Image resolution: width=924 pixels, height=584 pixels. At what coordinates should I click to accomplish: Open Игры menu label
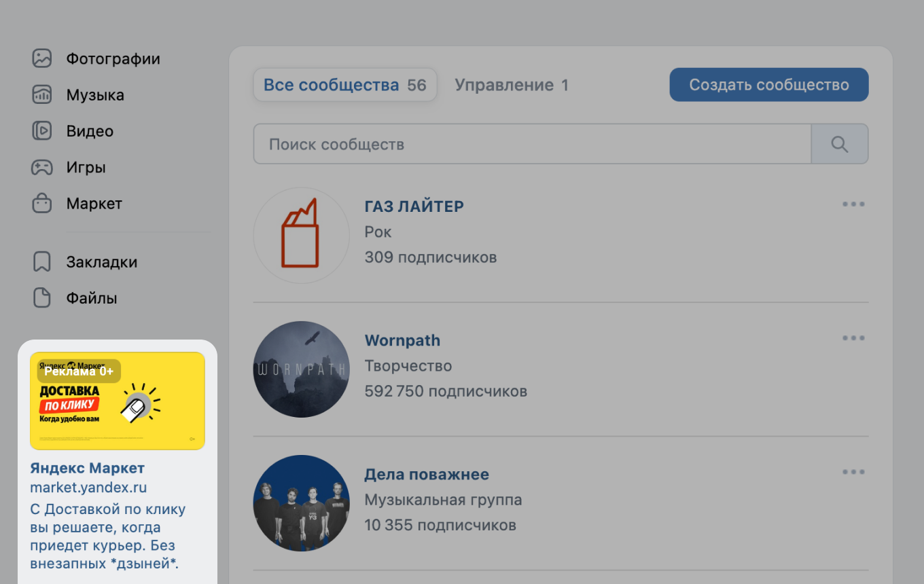[x=86, y=168]
